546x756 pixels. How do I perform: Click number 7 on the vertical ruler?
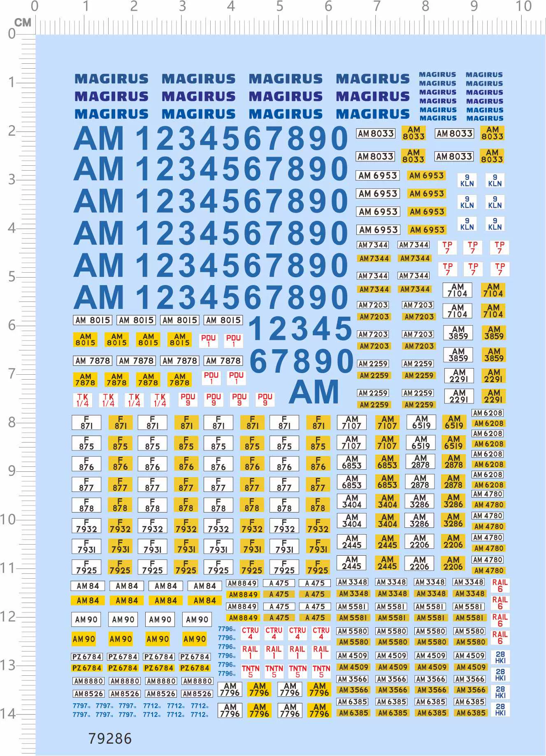pyautogui.click(x=12, y=373)
